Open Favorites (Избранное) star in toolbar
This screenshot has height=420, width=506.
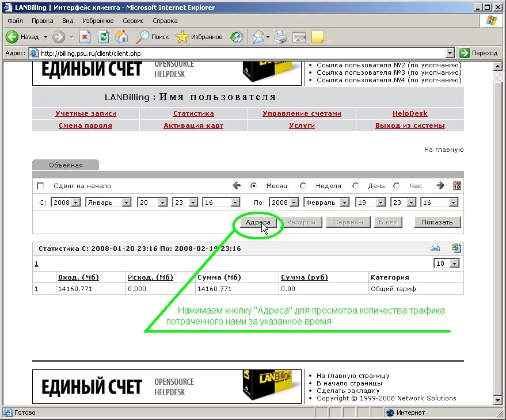pos(182,37)
